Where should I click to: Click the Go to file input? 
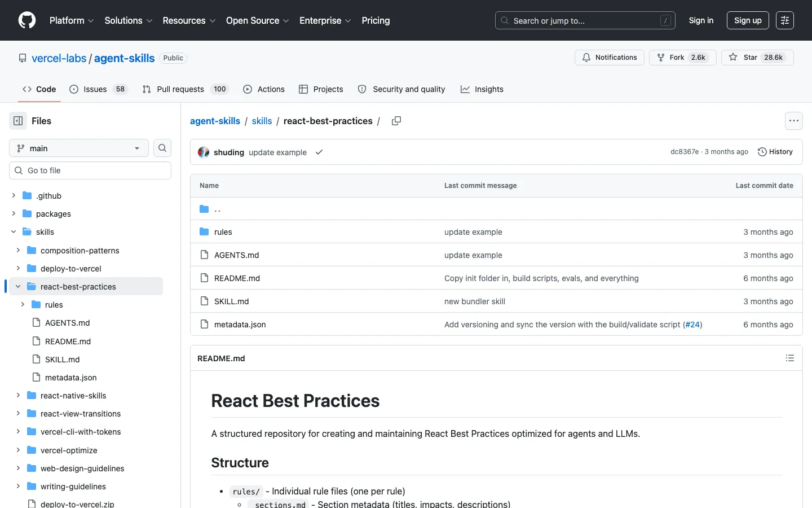pos(90,170)
